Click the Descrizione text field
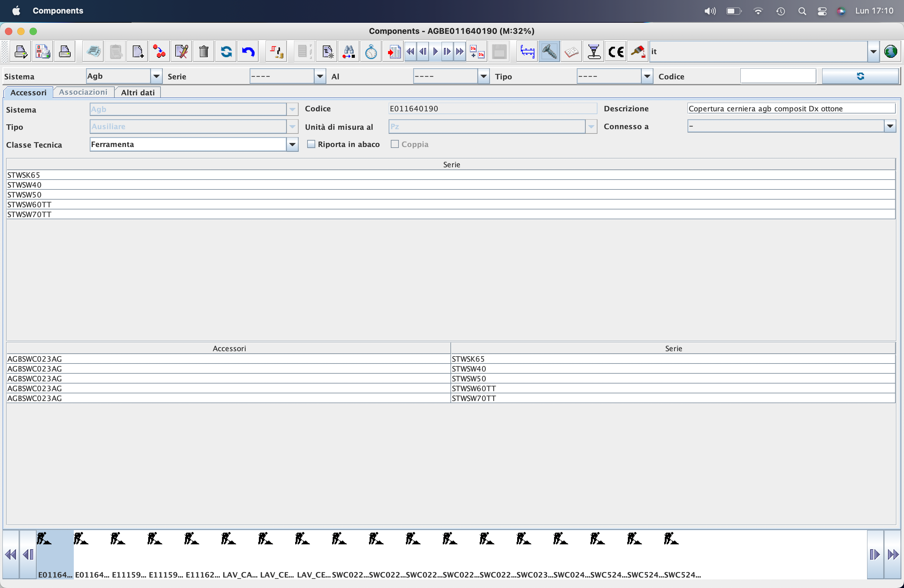Viewport: 904px width, 588px height. [x=791, y=109]
